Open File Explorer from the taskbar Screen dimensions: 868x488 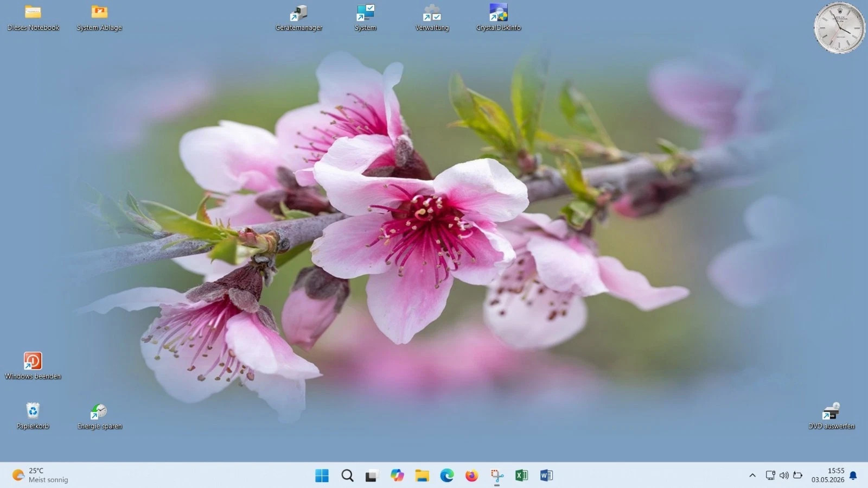[x=422, y=476]
